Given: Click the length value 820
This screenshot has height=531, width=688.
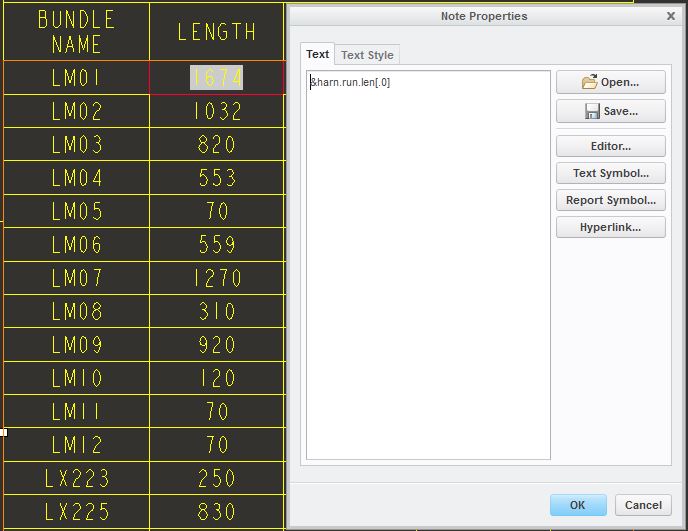Looking at the screenshot, I should pyautogui.click(x=217, y=144).
